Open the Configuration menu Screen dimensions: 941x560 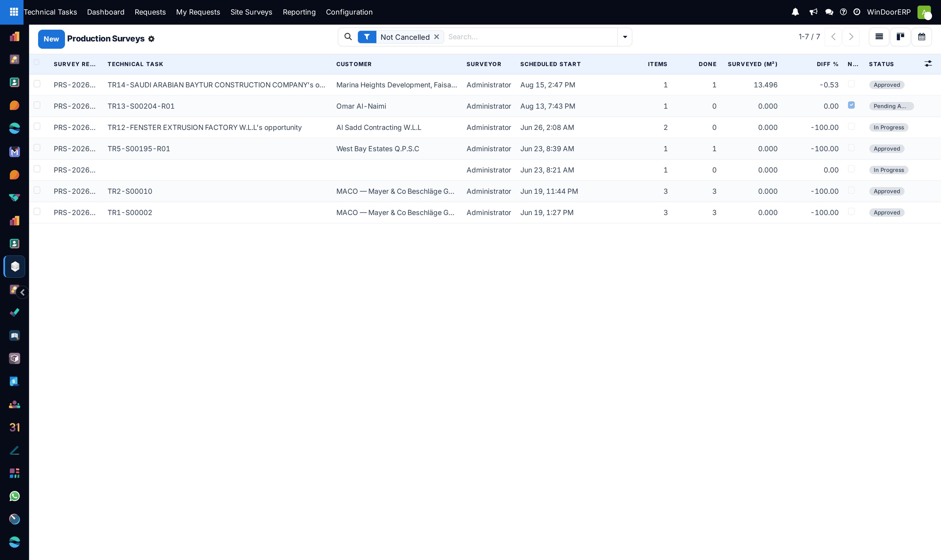[349, 12]
